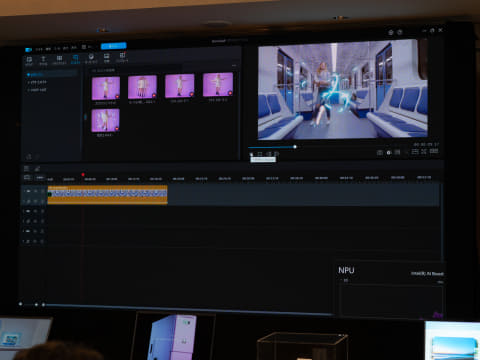The width and height of the screenshot is (480, 360).
Task: Open the first menu in the top menu bar
Action: (x=39, y=49)
